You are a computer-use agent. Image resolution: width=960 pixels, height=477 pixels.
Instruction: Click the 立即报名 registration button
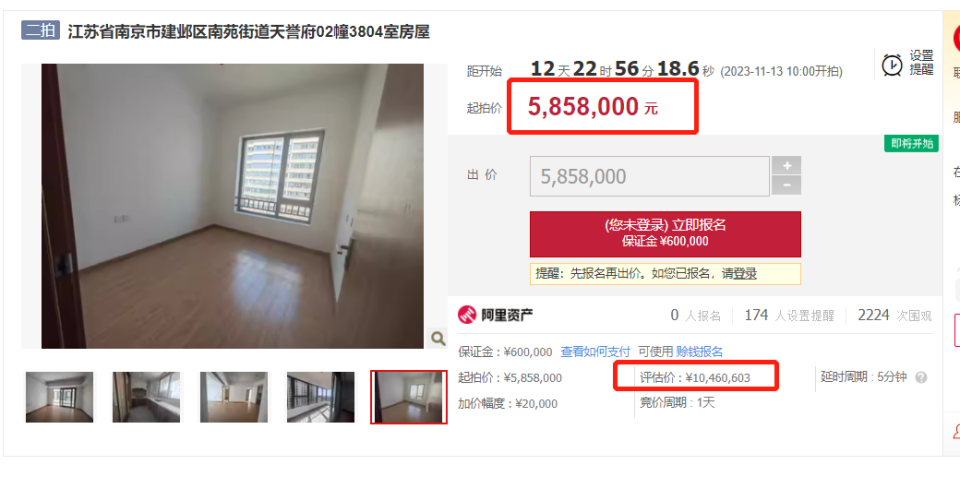click(665, 233)
